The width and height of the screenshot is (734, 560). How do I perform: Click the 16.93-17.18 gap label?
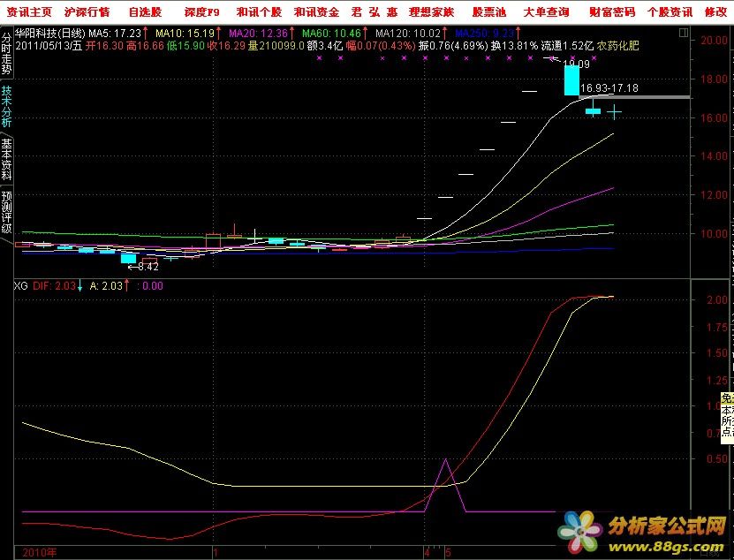point(609,87)
